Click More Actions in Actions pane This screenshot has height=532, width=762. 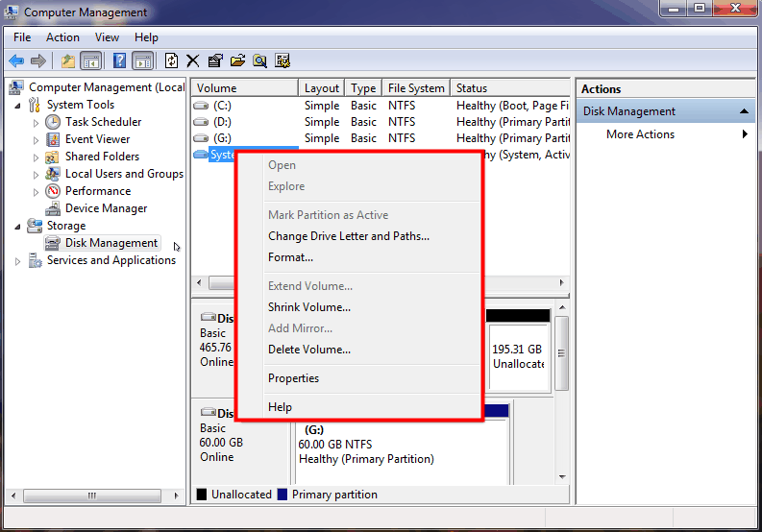click(x=640, y=134)
